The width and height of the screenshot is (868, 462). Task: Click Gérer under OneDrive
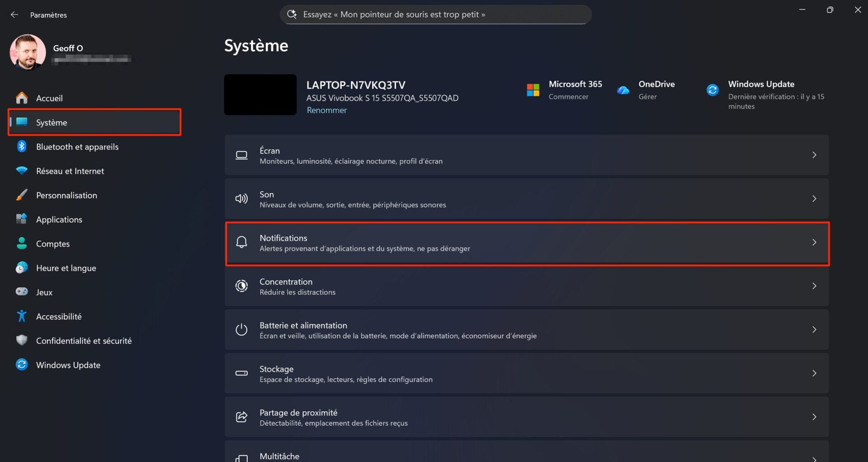point(647,96)
